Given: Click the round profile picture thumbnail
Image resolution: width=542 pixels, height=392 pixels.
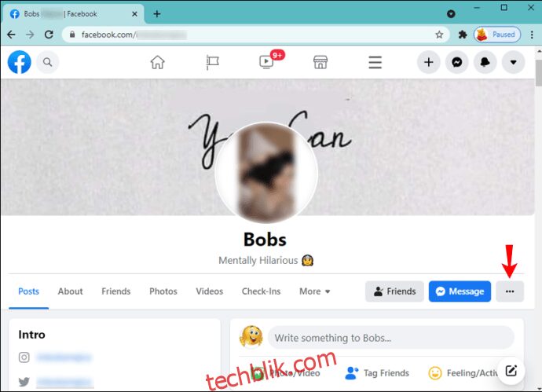Looking at the screenshot, I should (266, 173).
